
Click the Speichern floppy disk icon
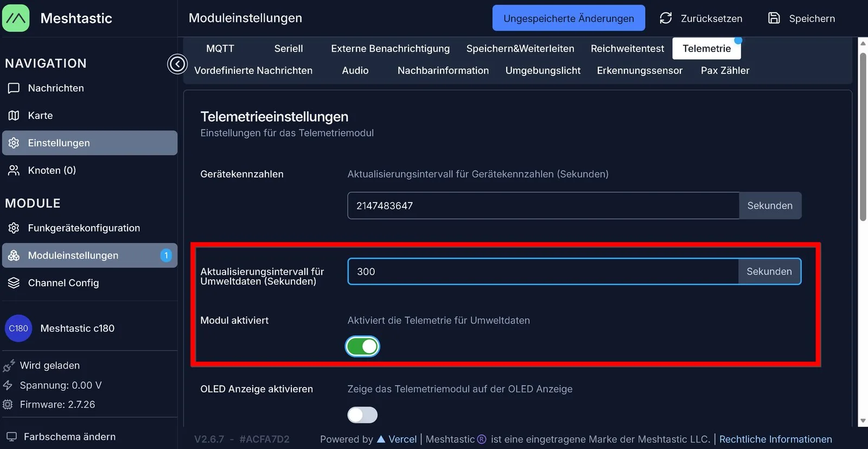[x=774, y=18]
